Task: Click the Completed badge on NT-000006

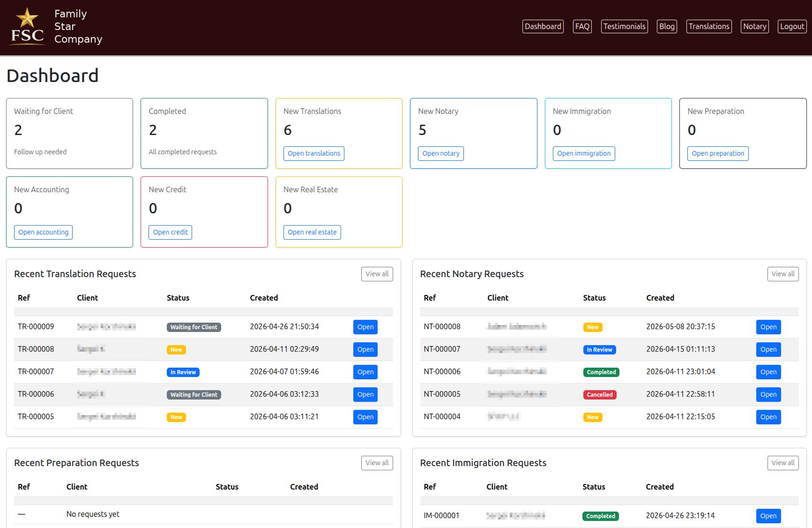Action: click(x=601, y=372)
